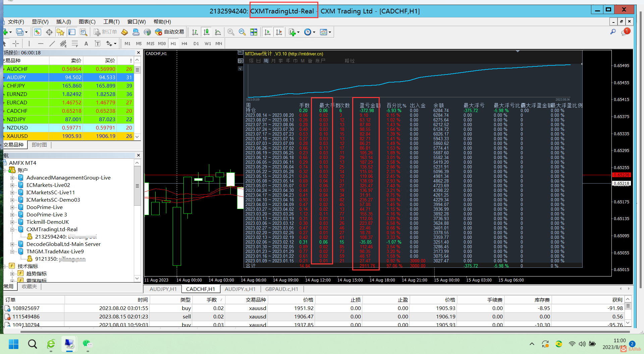644x354 pixels.
Task: Click the Navigator panel vertical scrollbar thumb
Action: tap(137, 186)
